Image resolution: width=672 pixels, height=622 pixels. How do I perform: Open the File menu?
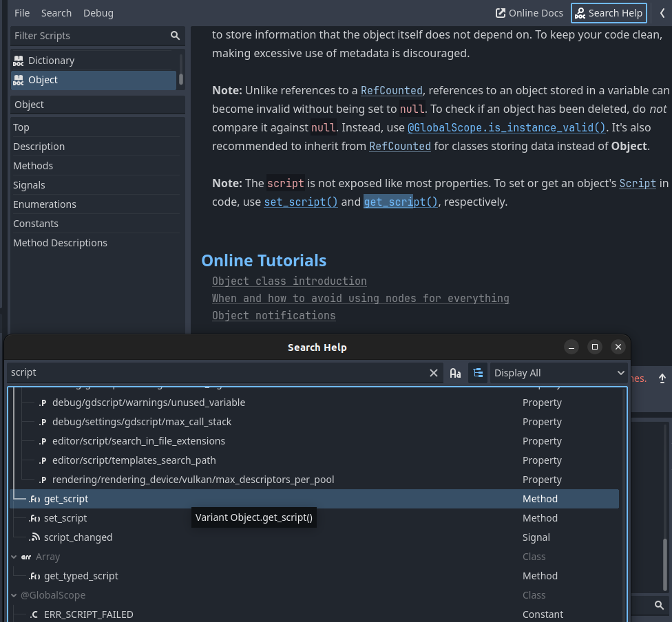click(x=22, y=13)
